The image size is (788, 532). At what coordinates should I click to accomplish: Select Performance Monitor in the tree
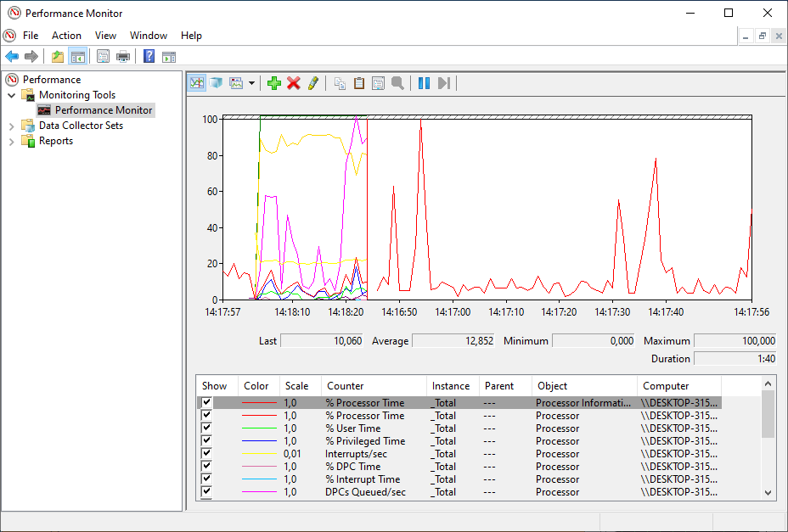(103, 109)
